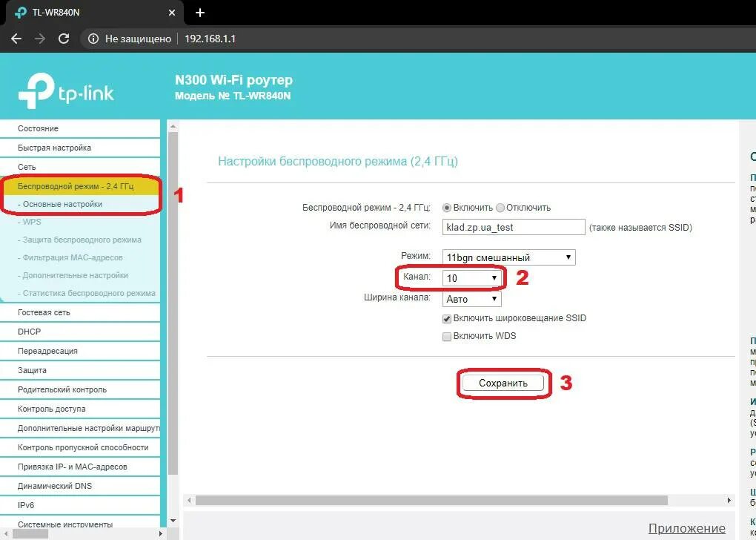Open Быстрая настройка menu item
The width and height of the screenshot is (756, 540).
80,148
